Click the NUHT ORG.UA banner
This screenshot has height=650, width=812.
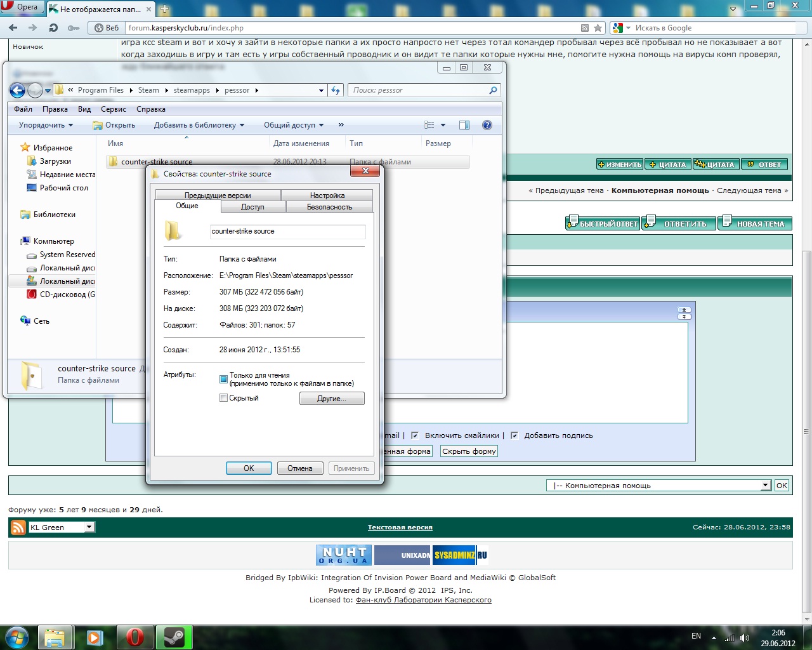(x=343, y=555)
